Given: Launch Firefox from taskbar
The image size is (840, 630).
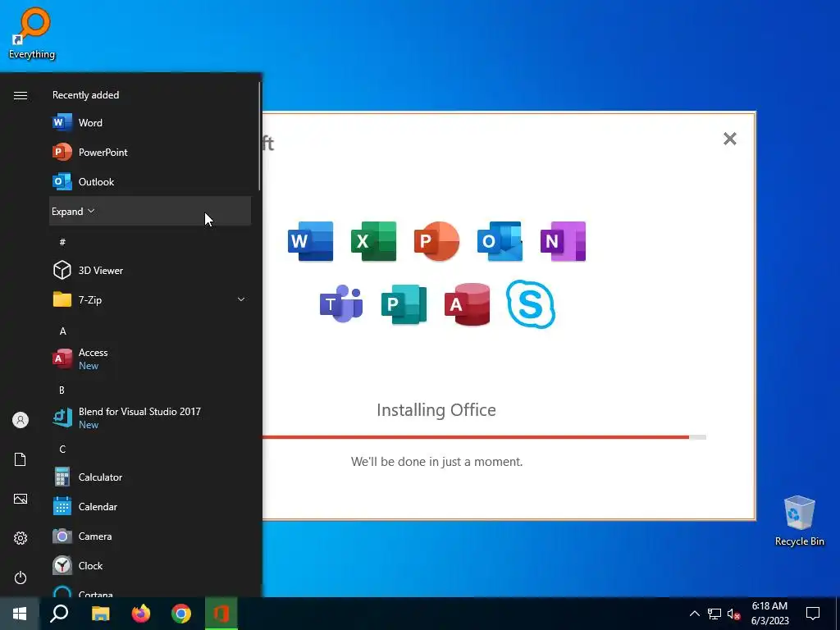Looking at the screenshot, I should [141, 614].
